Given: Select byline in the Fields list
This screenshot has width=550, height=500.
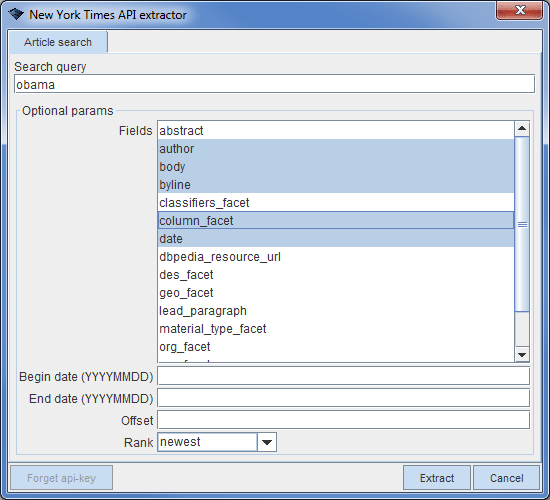Looking at the screenshot, I should pos(336,185).
